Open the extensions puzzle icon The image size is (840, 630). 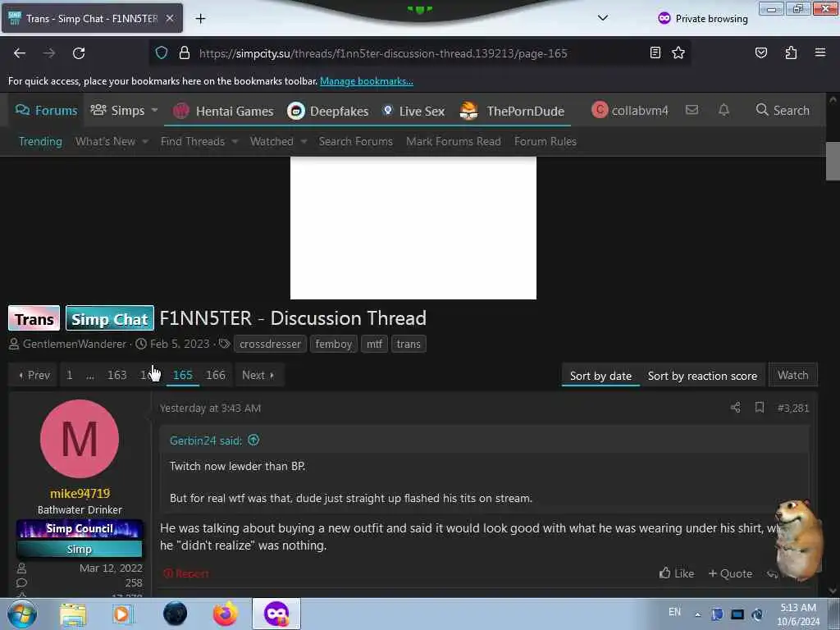click(x=791, y=52)
